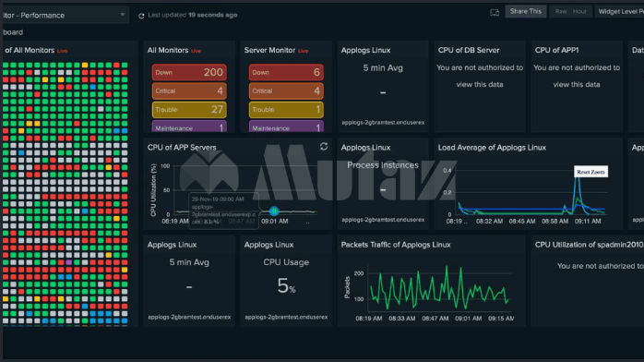Click CPU Utilization of spadmin2010 widget title
Viewport: 644px width, 362px height.
point(589,245)
